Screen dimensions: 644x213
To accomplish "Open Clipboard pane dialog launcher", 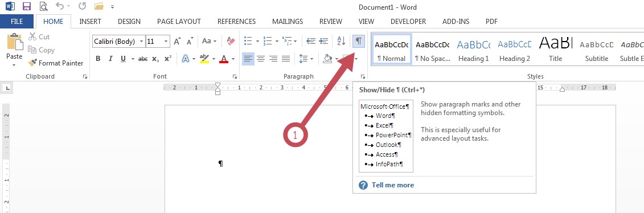I will 85,77.
